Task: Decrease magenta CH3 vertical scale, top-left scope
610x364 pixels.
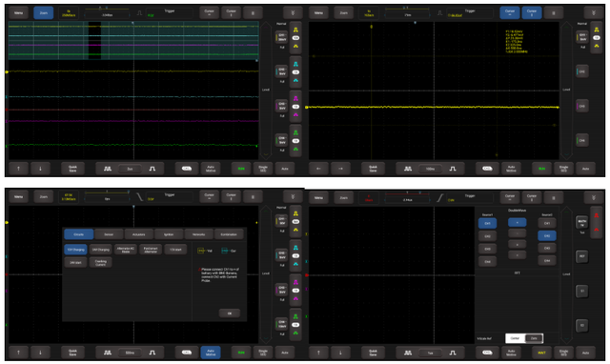Action: 295,114
